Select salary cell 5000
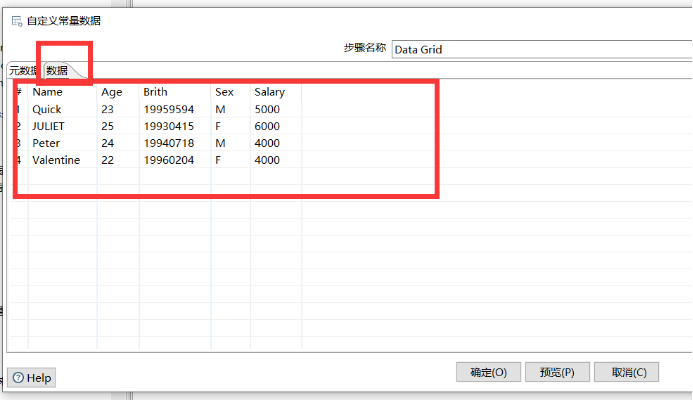The width and height of the screenshot is (693, 401). click(276, 109)
